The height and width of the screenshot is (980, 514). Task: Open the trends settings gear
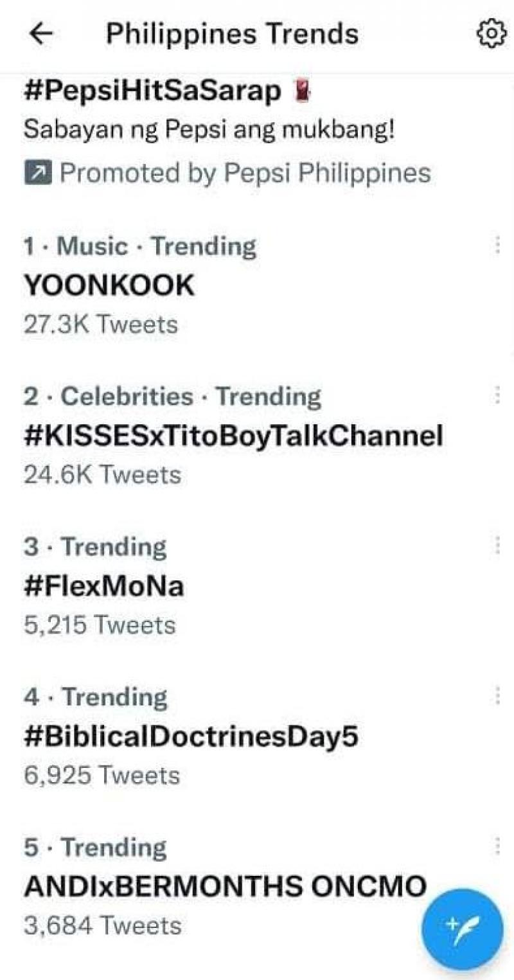point(490,34)
